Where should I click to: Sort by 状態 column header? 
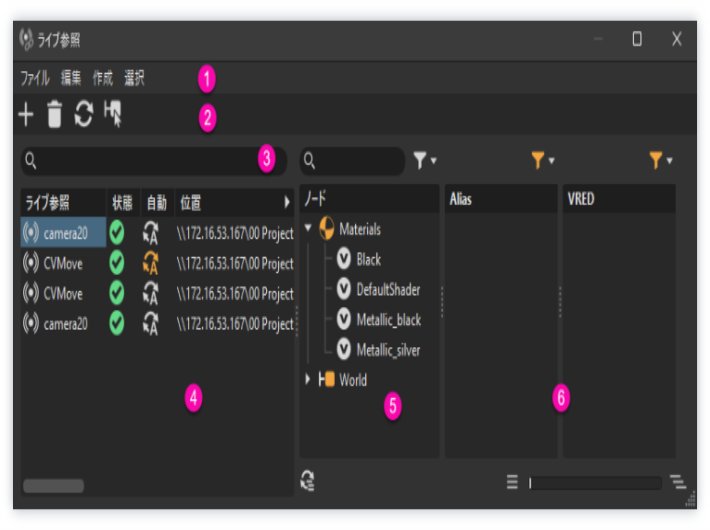pos(123,202)
